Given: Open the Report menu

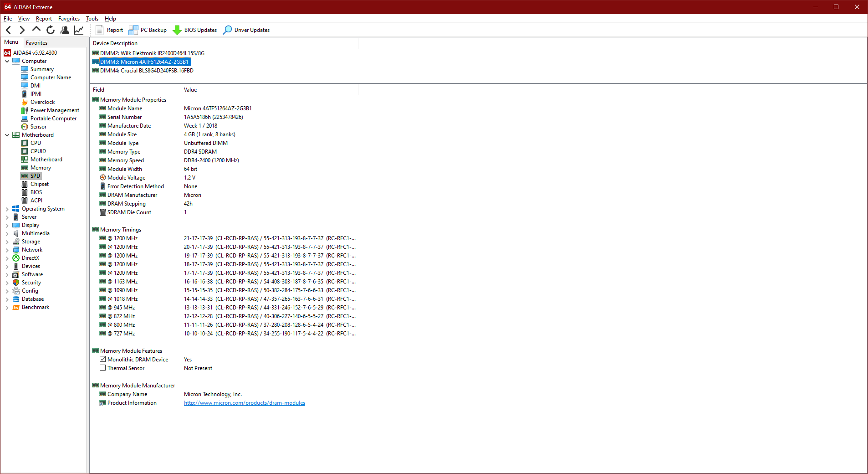Looking at the screenshot, I should [x=44, y=19].
